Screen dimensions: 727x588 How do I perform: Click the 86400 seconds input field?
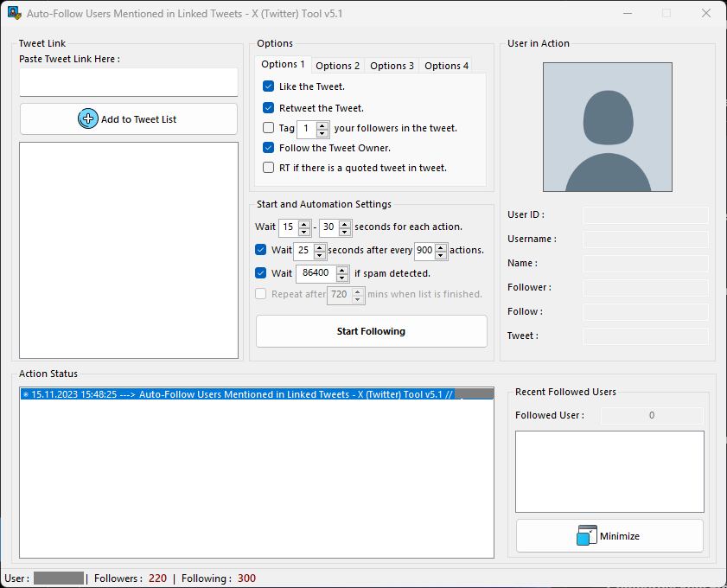point(316,273)
